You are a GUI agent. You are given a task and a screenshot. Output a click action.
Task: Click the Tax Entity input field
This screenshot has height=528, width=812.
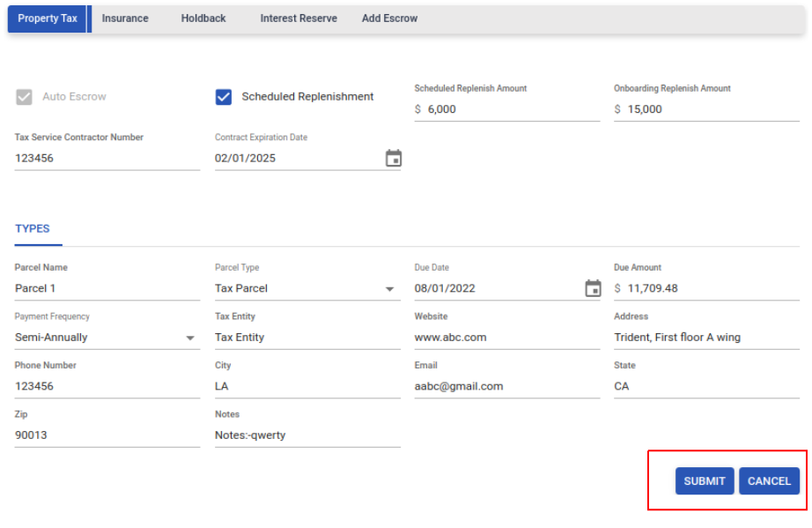(x=307, y=338)
